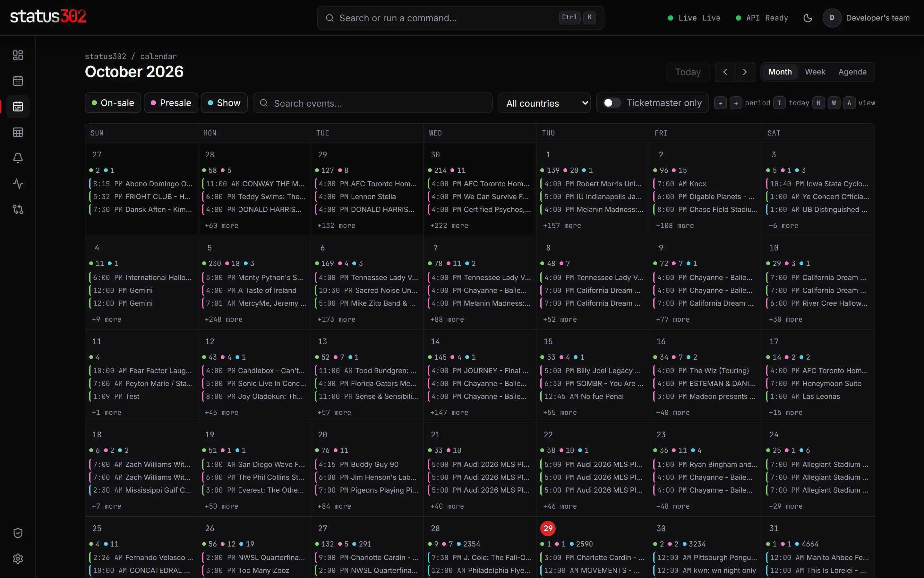Open the calendar-days icon in sidebar
Viewport: 924px width, 578px height.
tap(18, 81)
